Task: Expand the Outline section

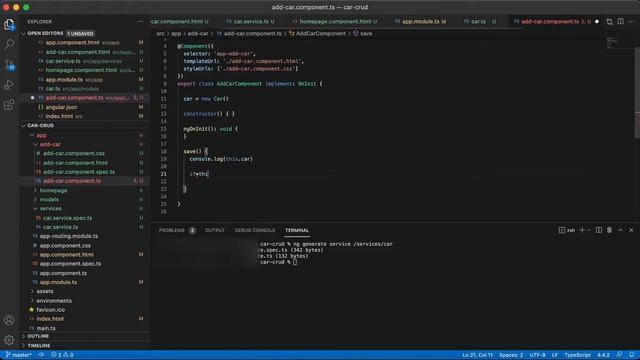Action: 38,336
